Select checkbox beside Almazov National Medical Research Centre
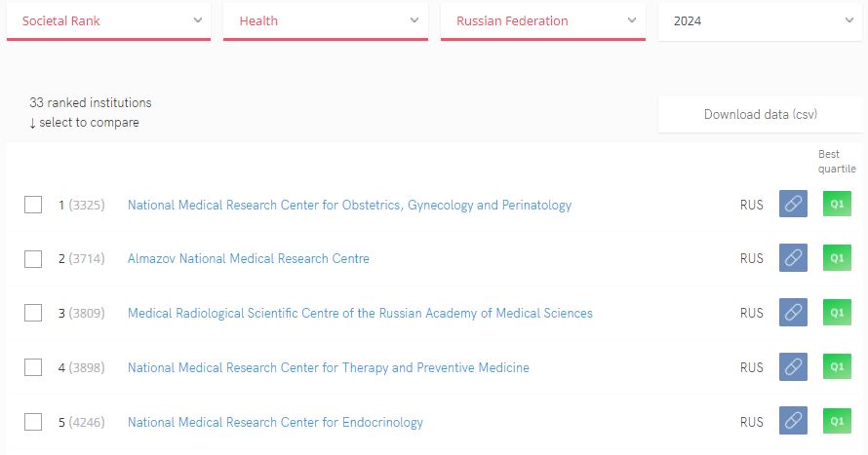 [33, 258]
